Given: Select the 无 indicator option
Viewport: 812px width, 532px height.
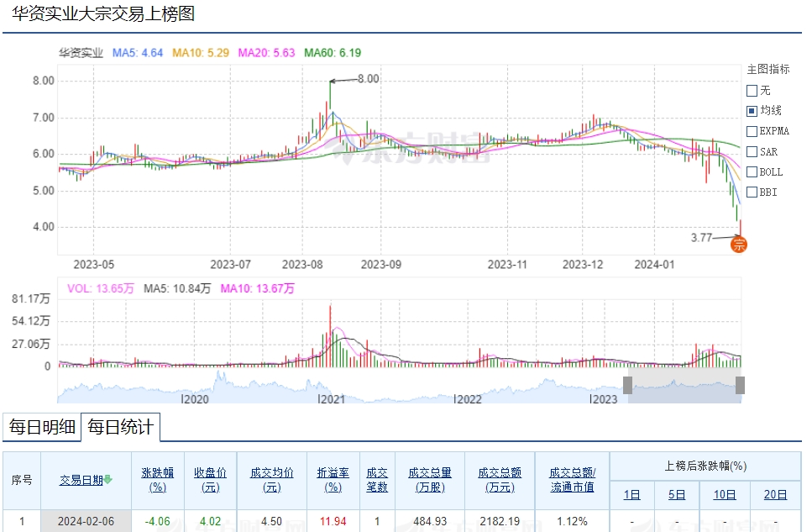Looking at the screenshot, I should click(752, 91).
